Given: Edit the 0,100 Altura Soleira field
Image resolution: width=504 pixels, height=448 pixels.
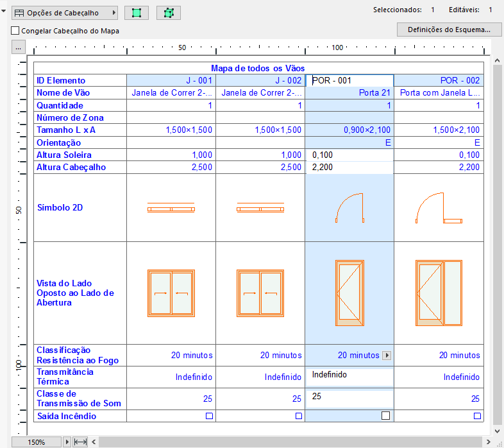Looking at the screenshot, I should (x=349, y=155).
